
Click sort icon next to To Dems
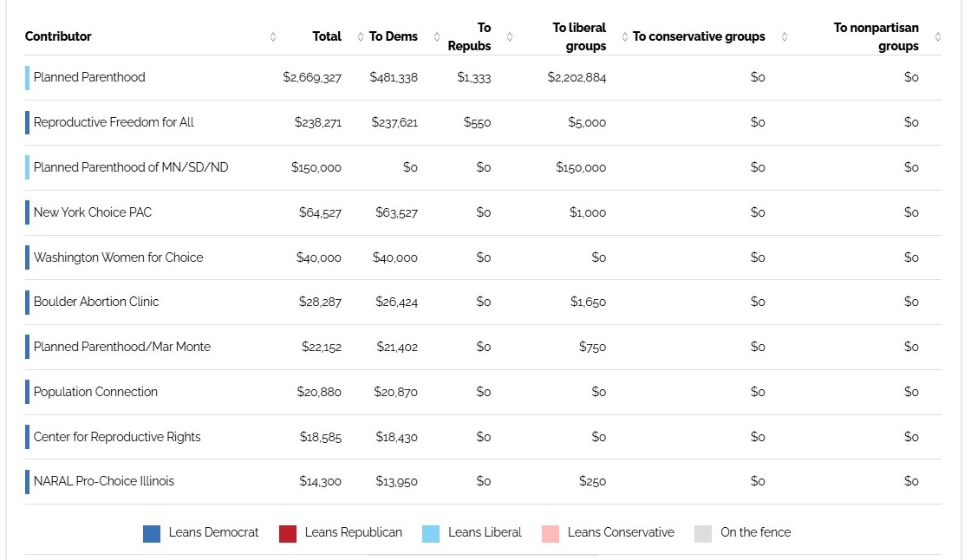(437, 36)
